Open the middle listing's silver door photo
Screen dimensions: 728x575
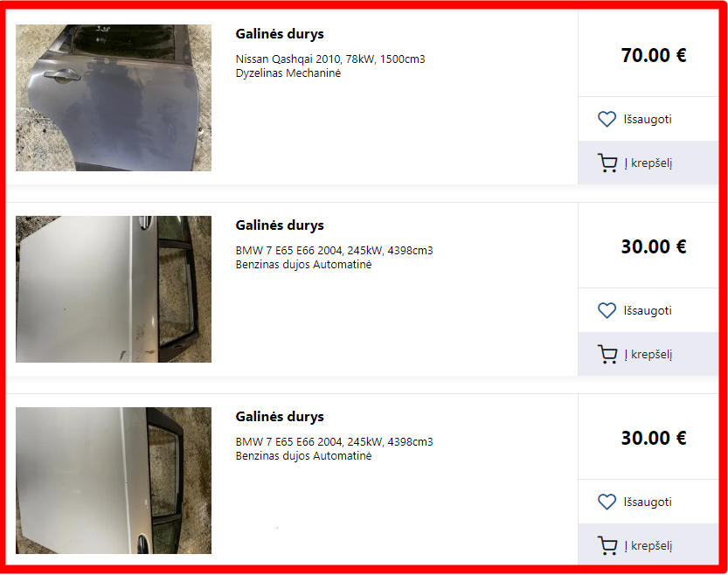pyautogui.click(x=114, y=289)
